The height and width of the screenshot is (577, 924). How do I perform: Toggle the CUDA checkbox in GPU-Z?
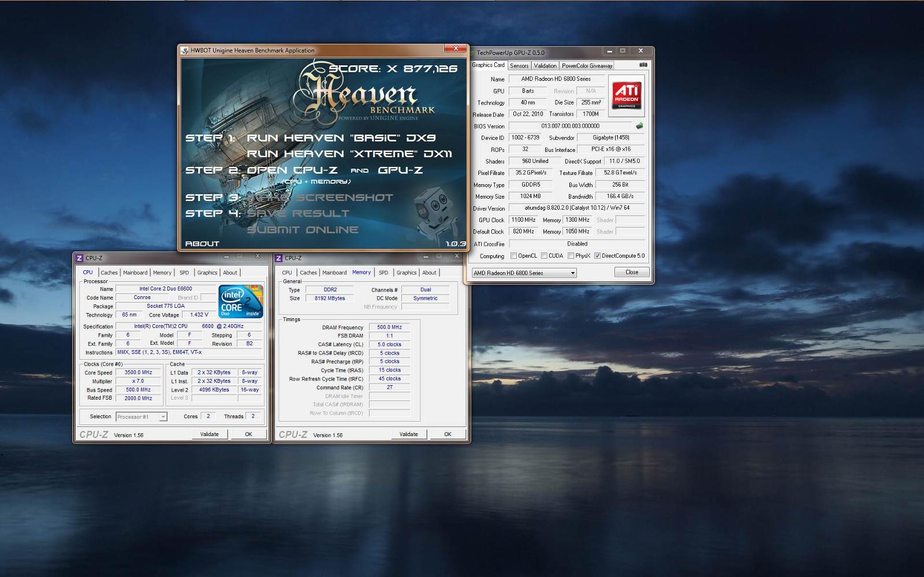point(544,256)
